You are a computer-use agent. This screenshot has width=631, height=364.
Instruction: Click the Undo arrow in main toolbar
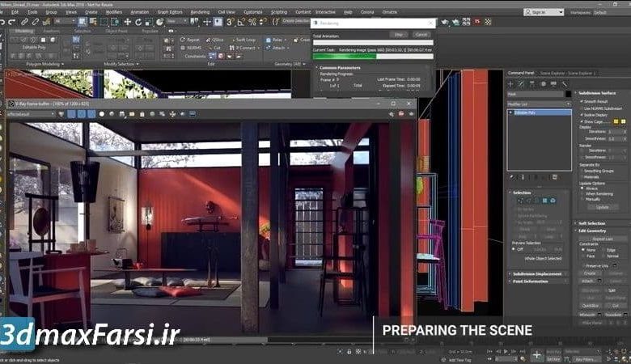(3, 22)
